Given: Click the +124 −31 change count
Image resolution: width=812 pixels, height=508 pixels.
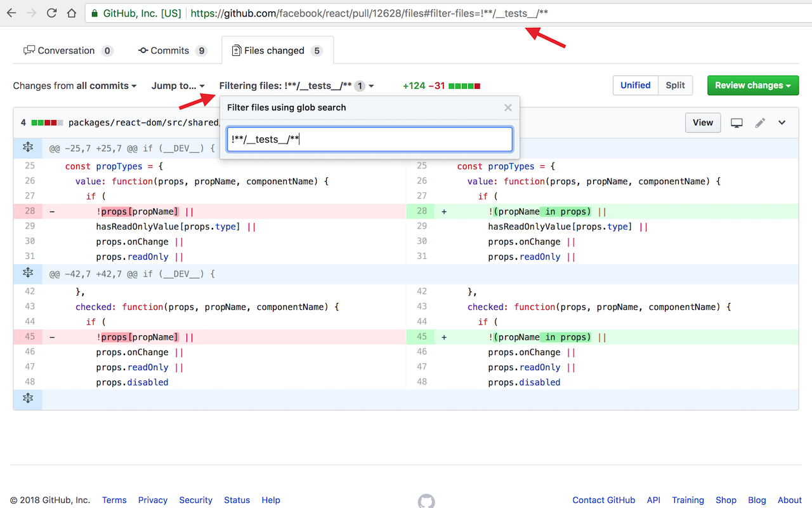Looking at the screenshot, I should pyautogui.click(x=424, y=86).
